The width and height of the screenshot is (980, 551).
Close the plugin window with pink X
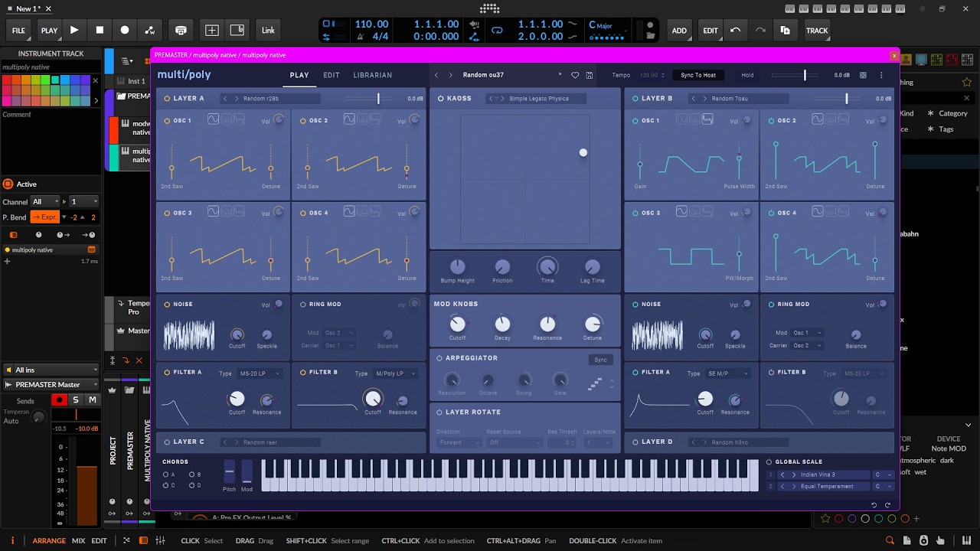(x=894, y=55)
